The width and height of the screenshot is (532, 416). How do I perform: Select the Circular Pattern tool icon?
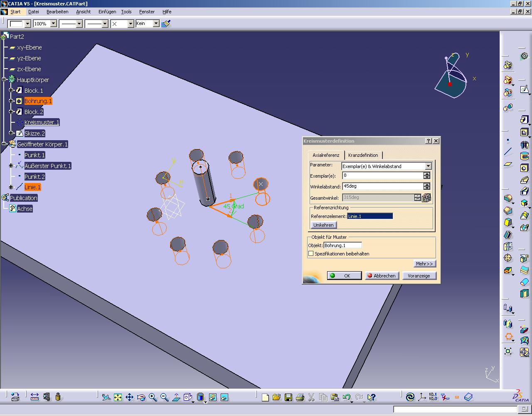tap(509, 336)
